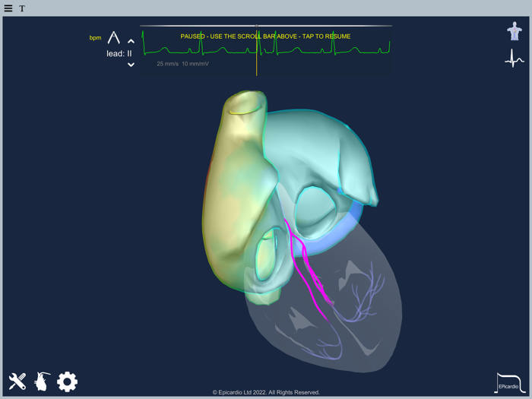This screenshot has width=532, height=399.
Task: Click the yellow bpm label
Action: point(95,38)
